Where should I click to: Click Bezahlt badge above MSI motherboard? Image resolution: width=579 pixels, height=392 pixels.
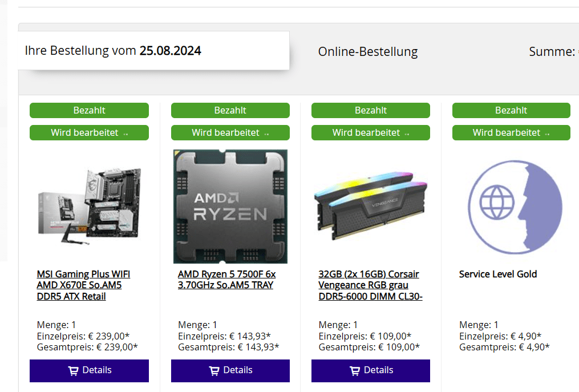click(x=89, y=111)
